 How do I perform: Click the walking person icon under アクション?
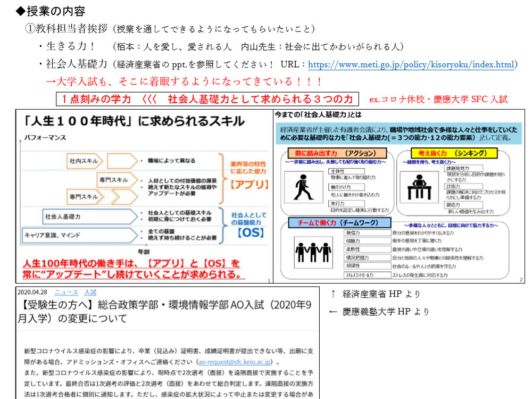(x=303, y=187)
